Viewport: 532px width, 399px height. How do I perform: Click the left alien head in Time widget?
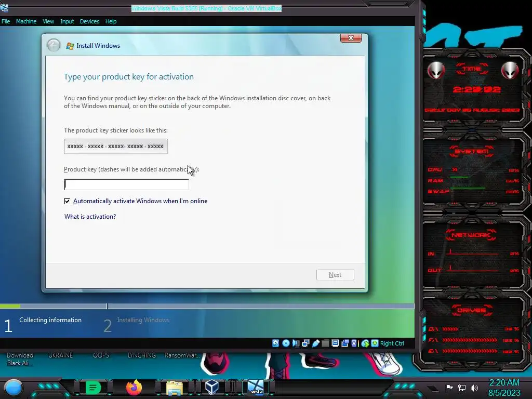pyautogui.click(x=436, y=70)
